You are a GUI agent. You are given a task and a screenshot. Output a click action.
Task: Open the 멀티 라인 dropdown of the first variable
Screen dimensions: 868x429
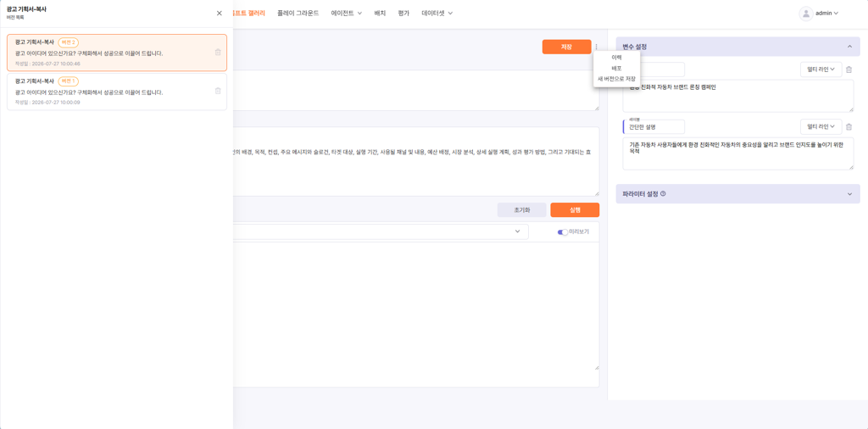click(821, 70)
